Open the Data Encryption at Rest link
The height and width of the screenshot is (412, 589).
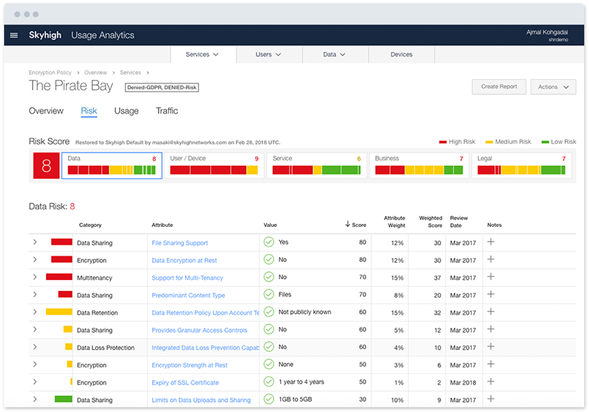click(184, 260)
